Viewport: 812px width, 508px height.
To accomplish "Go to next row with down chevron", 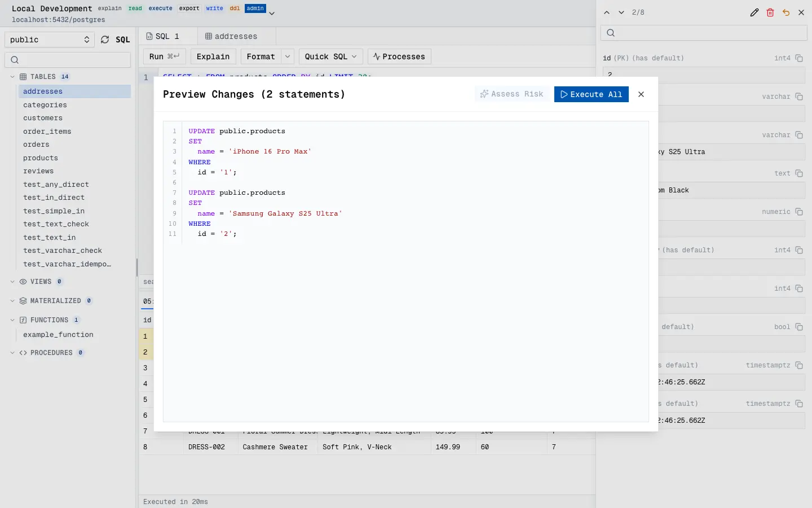I will click(x=621, y=12).
